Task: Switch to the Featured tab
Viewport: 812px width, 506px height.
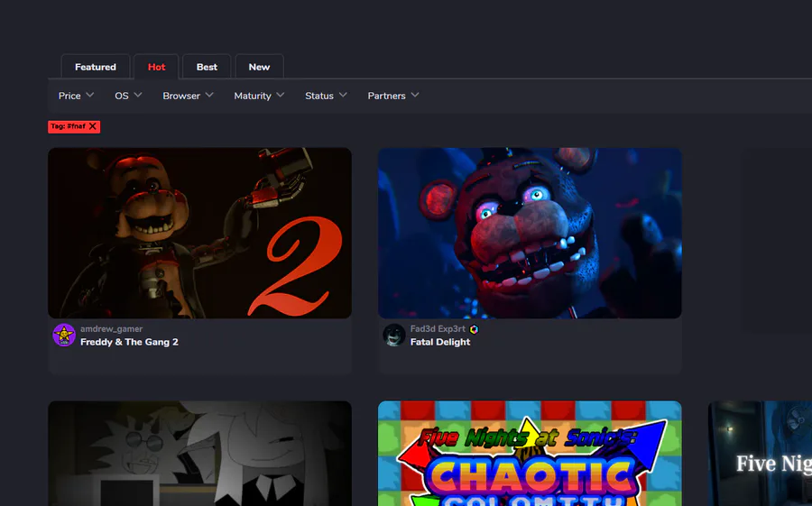Action: [96, 67]
